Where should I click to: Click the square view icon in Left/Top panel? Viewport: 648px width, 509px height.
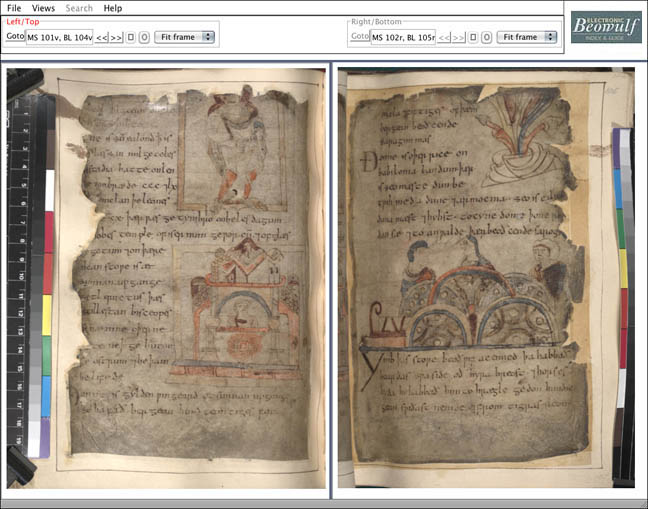tap(131, 37)
